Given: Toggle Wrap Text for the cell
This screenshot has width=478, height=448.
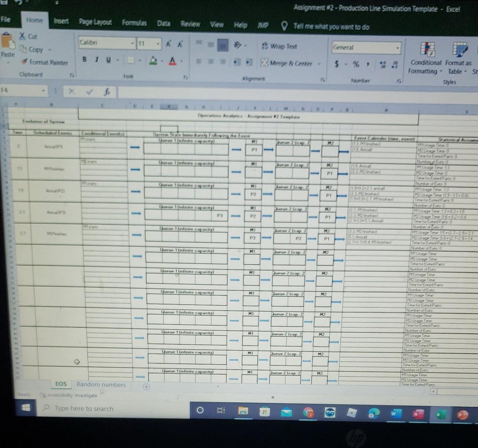Looking at the screenshot, I should (x=280, y=46).
